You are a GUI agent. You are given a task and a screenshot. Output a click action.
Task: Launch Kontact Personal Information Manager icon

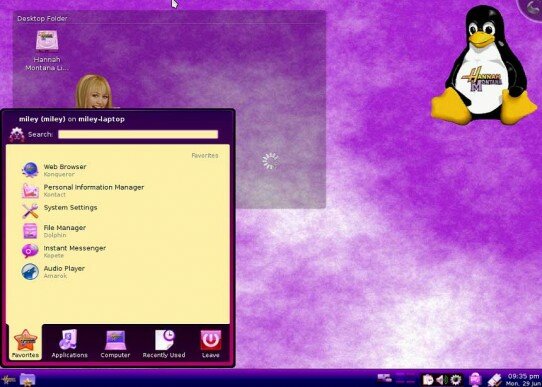tap(30, 190)
